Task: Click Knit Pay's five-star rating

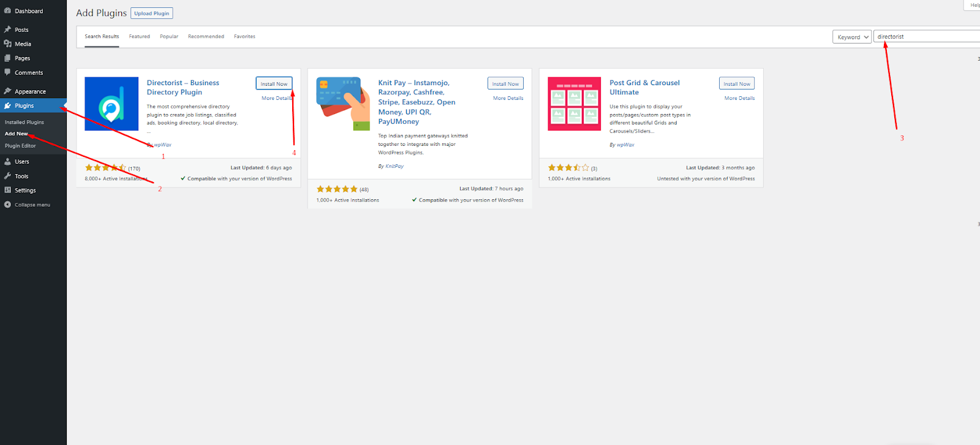Action: pos(343,189)
